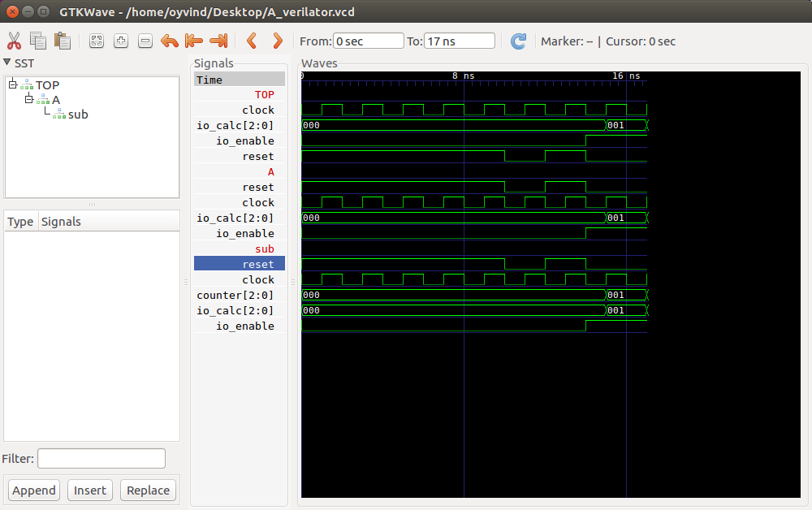The width and height of the screenshot is (812, 510).
Task: Select the red TOP group label
Action: click(x=264, y=95)
